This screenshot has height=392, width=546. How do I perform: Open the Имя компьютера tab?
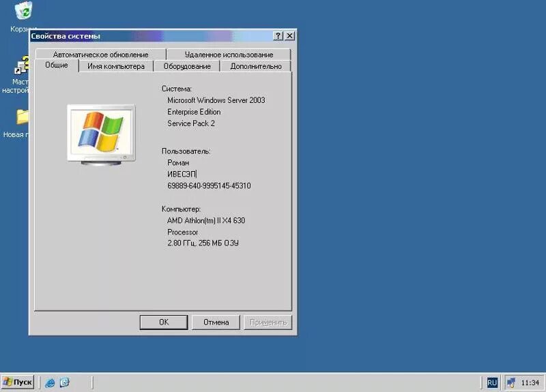tap(116, 66)
